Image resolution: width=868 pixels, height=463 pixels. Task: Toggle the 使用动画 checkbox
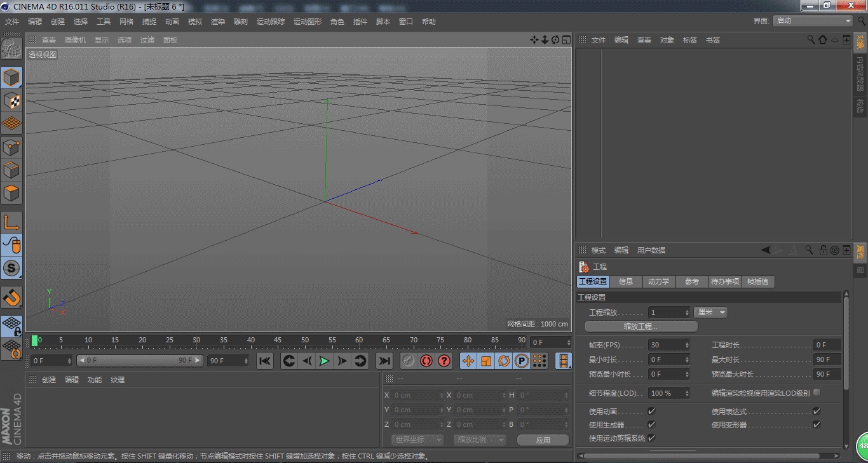(x=651, y=412)
